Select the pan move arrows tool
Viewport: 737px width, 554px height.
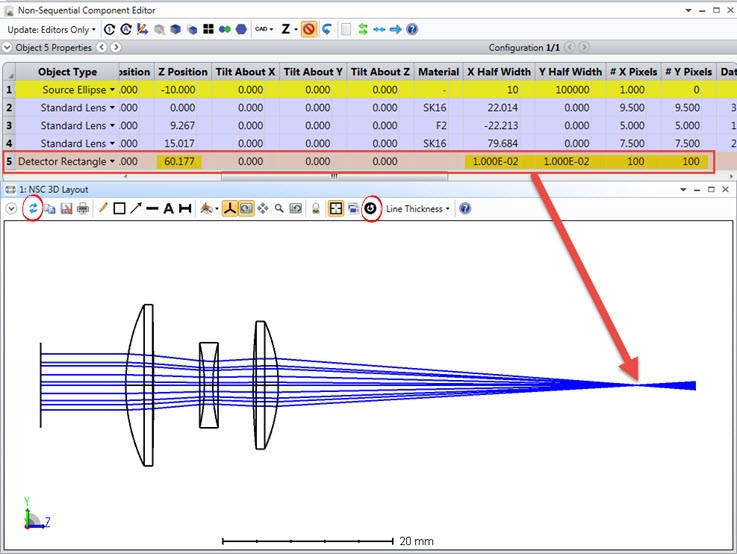click(x=263, y=209)
